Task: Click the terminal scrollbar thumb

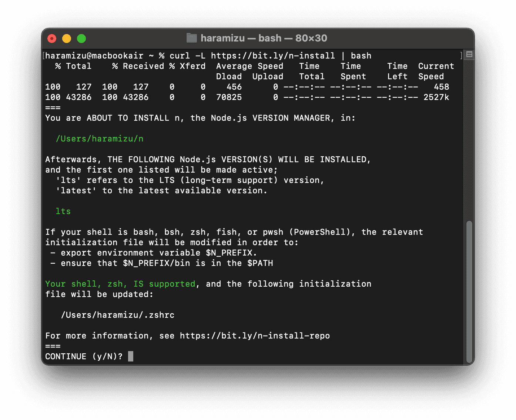Action: (x=469, y=291)
